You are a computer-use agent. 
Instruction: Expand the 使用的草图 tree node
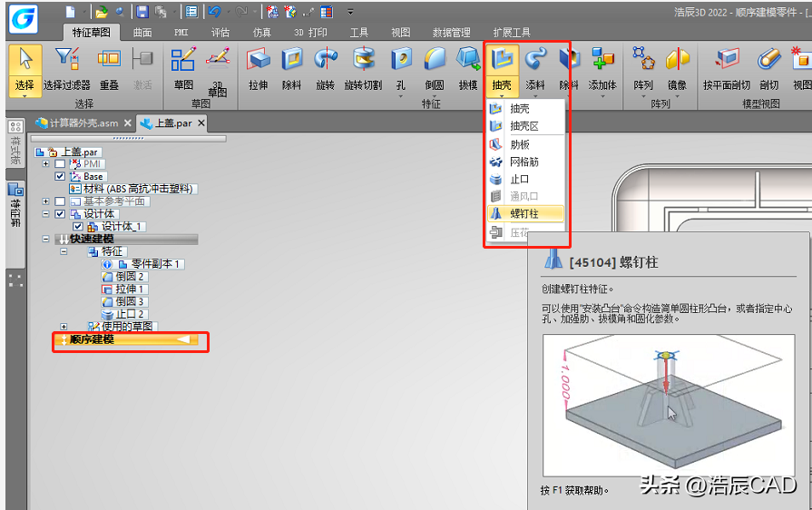point(64,326)
